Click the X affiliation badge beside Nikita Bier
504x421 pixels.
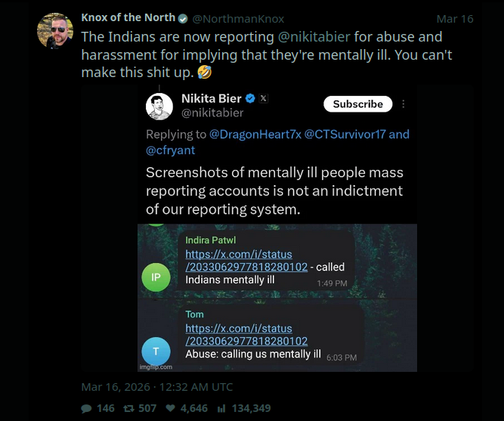[x=264, y=98]
